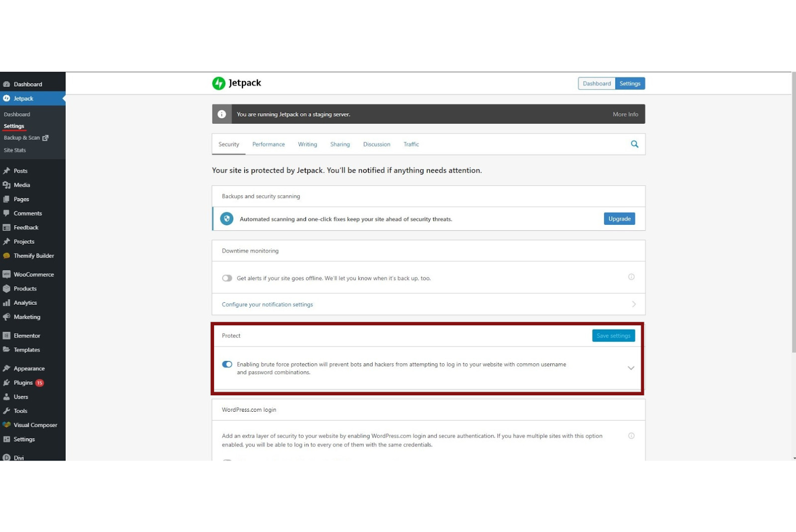
Task: Expand notification settings arrow chevron
Action: (x=634, y=304)
